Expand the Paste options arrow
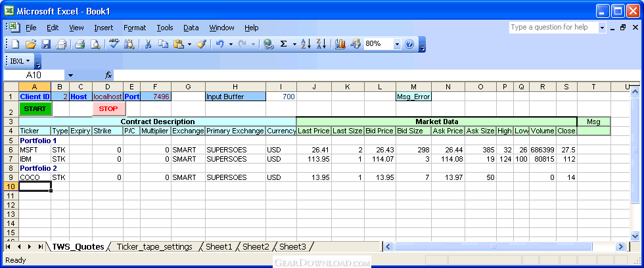The width and height of the screenshot is (644, 268). [189, 44]
